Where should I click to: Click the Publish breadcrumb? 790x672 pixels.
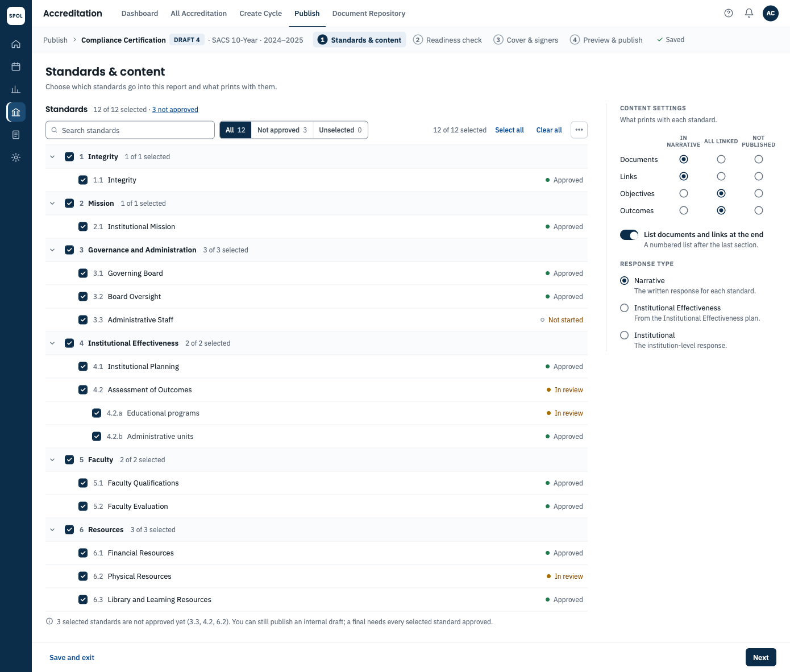(55, 40)
